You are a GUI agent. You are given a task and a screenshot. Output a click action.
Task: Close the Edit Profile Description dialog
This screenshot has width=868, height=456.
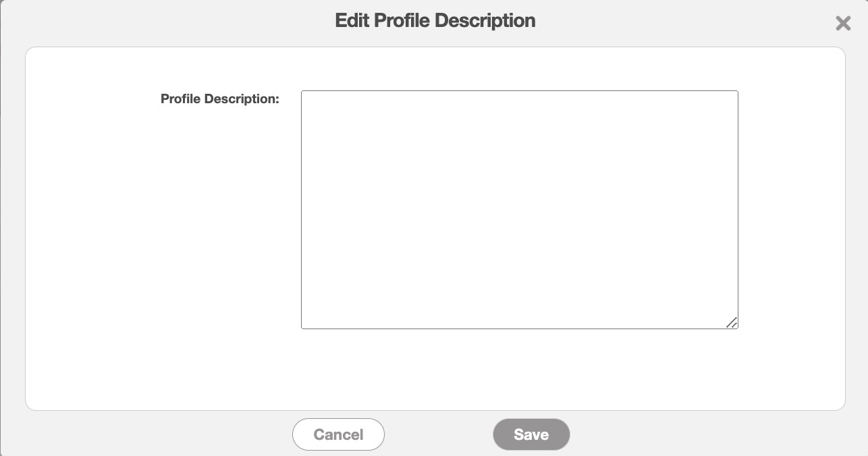point(843,24)
